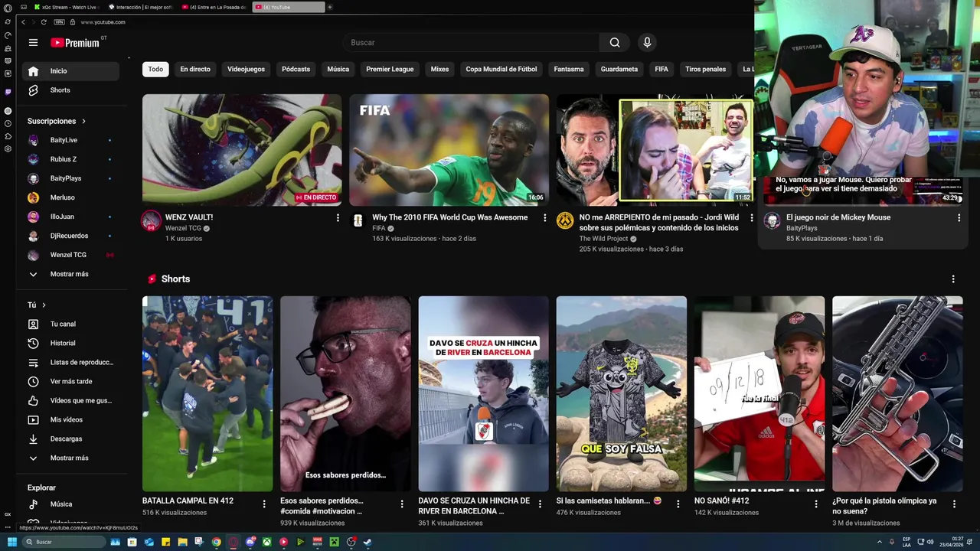
Task: Open Música under Explorar
Action: 70,504
